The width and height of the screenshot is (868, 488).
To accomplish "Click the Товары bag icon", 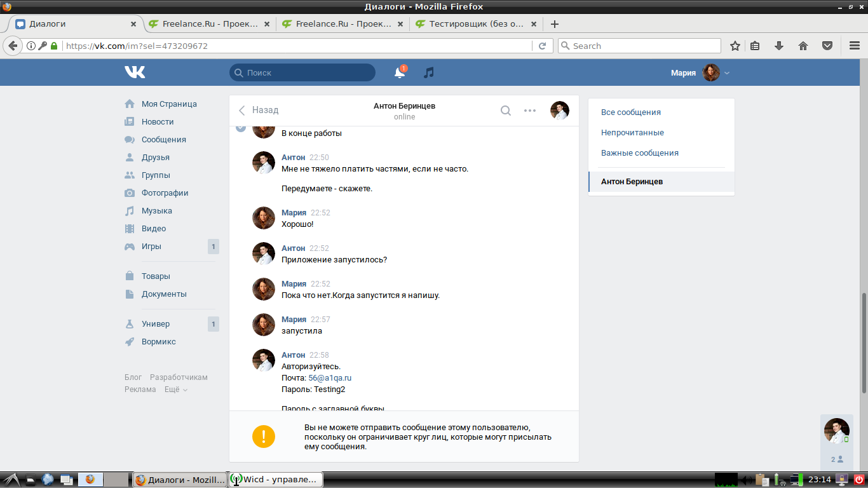I will tap(130, 276).
